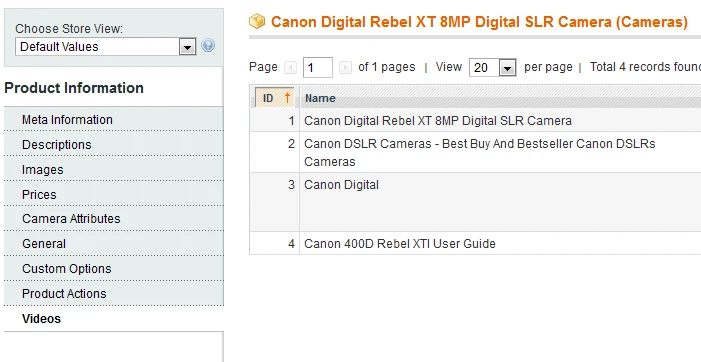Viewport: 701px width, 362px height.
Task: Open the Custom Options tab
Action: pyautogui.click(x=114, y=269)
